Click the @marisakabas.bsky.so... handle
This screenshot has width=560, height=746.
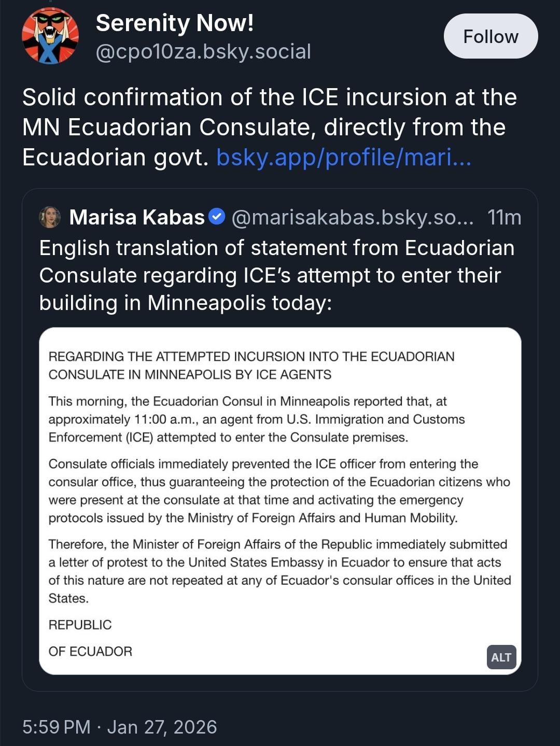pyautogui.click(x=353, y=218)
